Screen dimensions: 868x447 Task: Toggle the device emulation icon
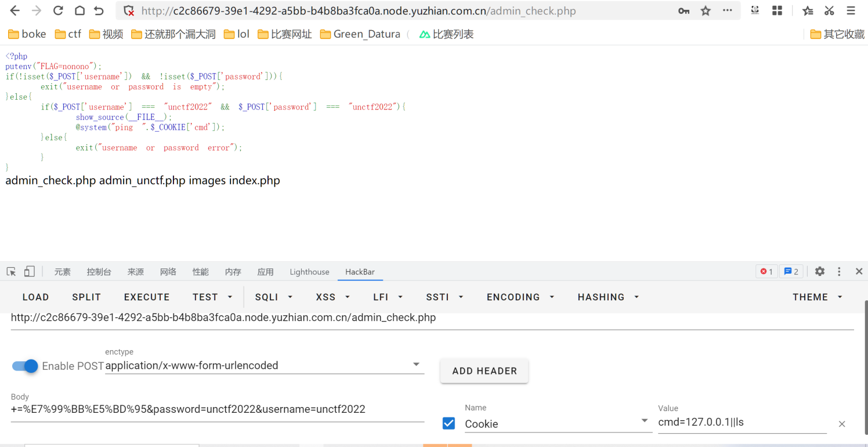click(x=29, y=271)
